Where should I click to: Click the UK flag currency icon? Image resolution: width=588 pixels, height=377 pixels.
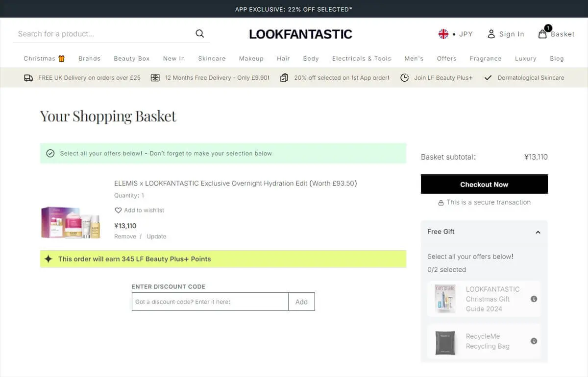[443, 34]
